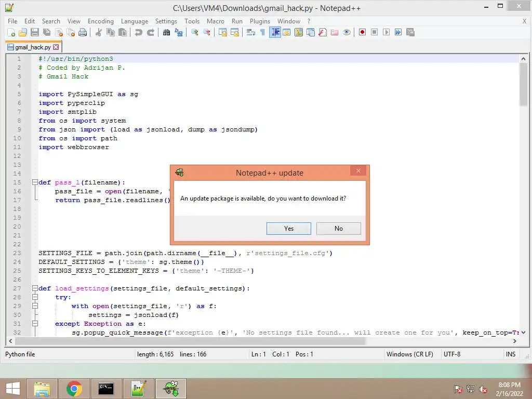Toggle the Show Indent Guide icon
The image size is (532, 399).
pyautogui.click(x=275, y=32)
